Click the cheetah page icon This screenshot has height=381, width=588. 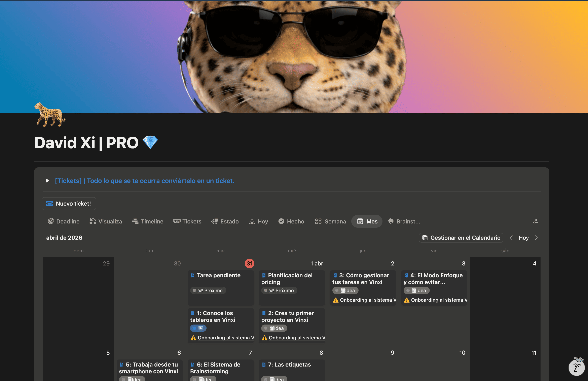[50, 115]
